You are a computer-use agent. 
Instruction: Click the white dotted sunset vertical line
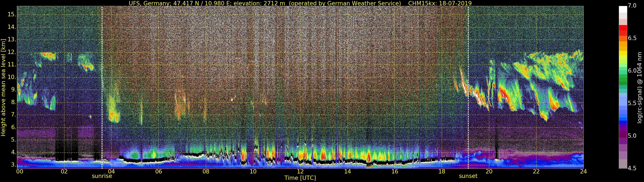(468, 75)
